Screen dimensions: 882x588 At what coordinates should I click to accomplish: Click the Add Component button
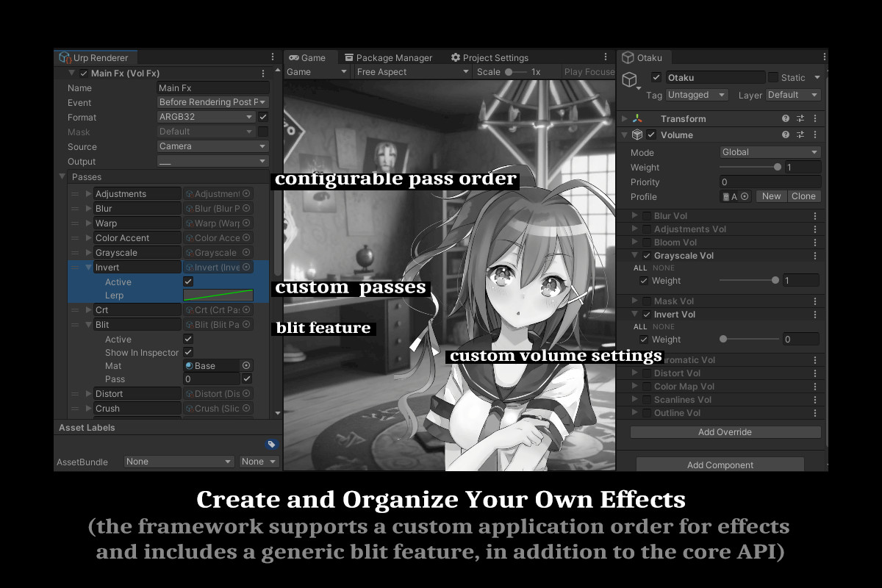(x=720, y=465)
